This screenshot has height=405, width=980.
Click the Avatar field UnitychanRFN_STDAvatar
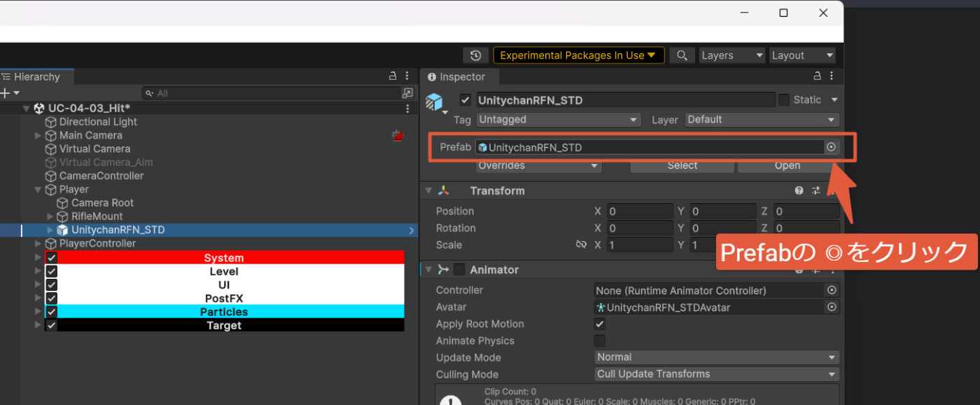[x=709, y=307]
